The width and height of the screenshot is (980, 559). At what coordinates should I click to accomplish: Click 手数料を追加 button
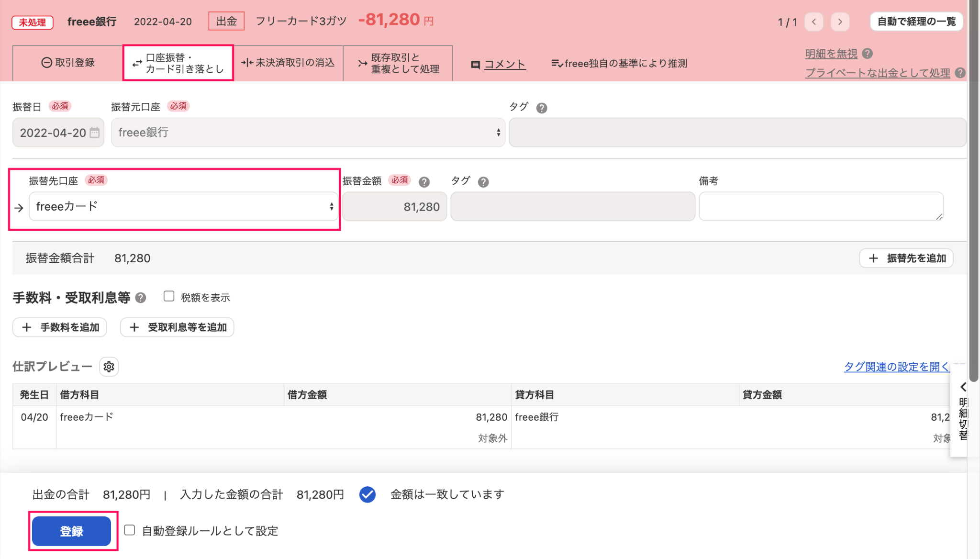[60, 327]
